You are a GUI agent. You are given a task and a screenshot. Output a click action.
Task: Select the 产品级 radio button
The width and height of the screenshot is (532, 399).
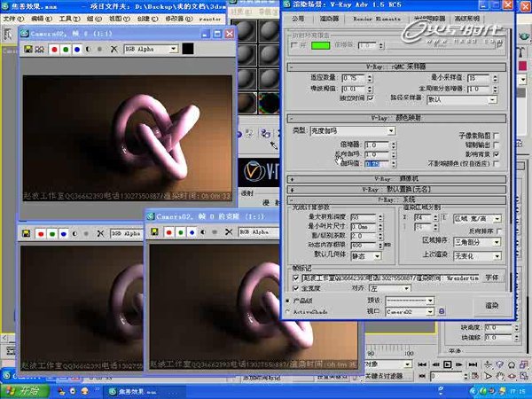287,301
